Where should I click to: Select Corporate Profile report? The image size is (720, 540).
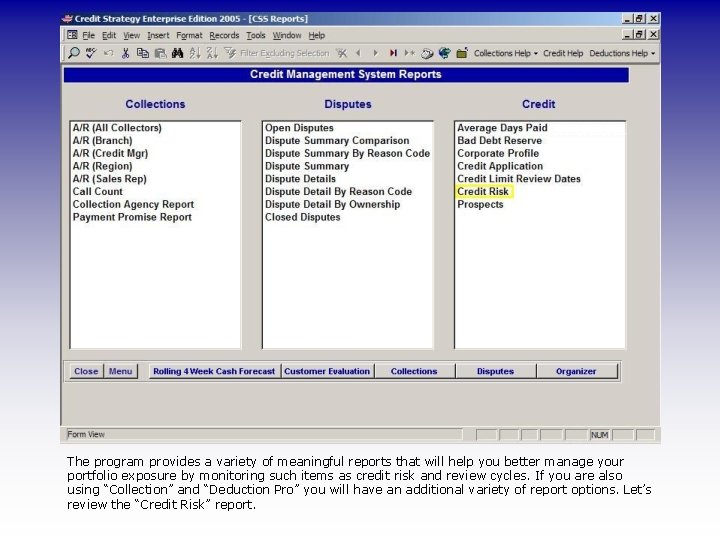coord(498,153)
